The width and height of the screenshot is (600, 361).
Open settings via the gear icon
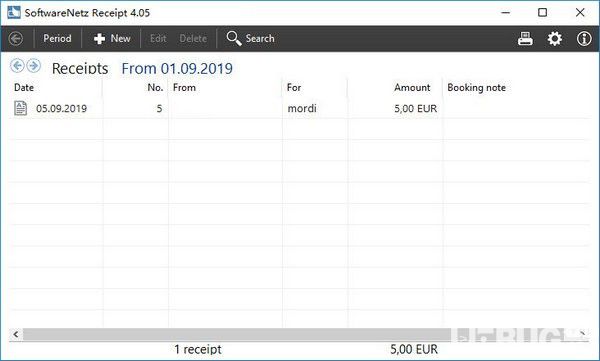click(554, 39)
